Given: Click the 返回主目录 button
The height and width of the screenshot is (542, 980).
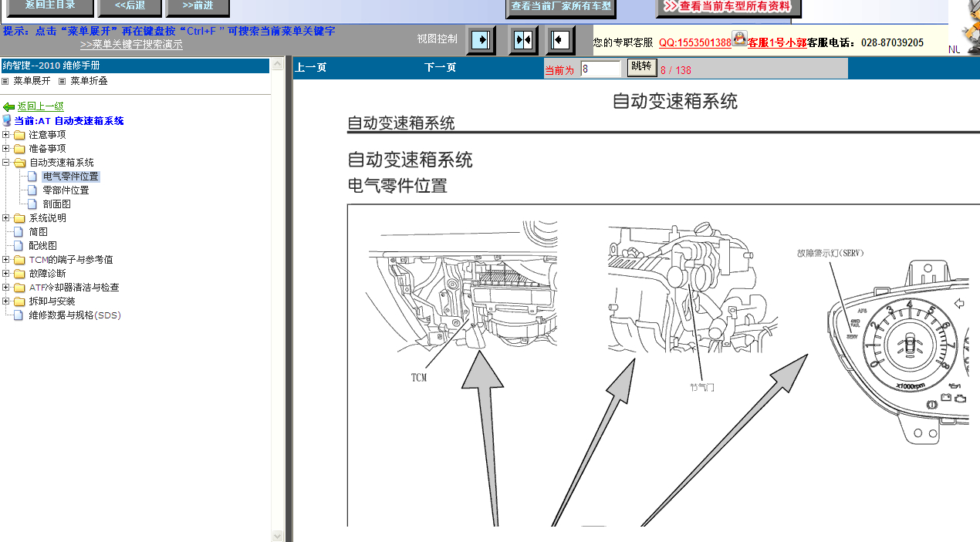Looking at the screenshot, I should (50, 7).
